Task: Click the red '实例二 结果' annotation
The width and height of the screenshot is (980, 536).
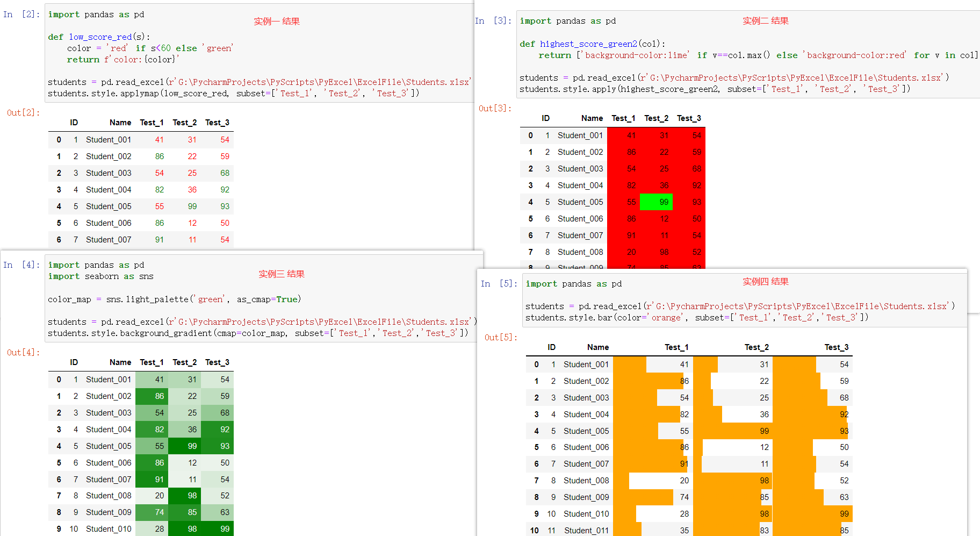Action: click(x=766, y=21)
